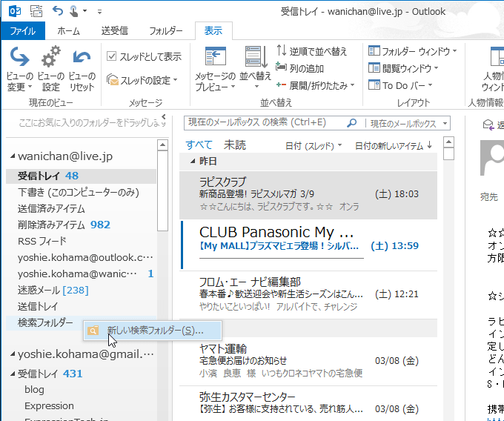Open To Do バー dropdown
Screen dimensions: 504x421
(400, 85)
